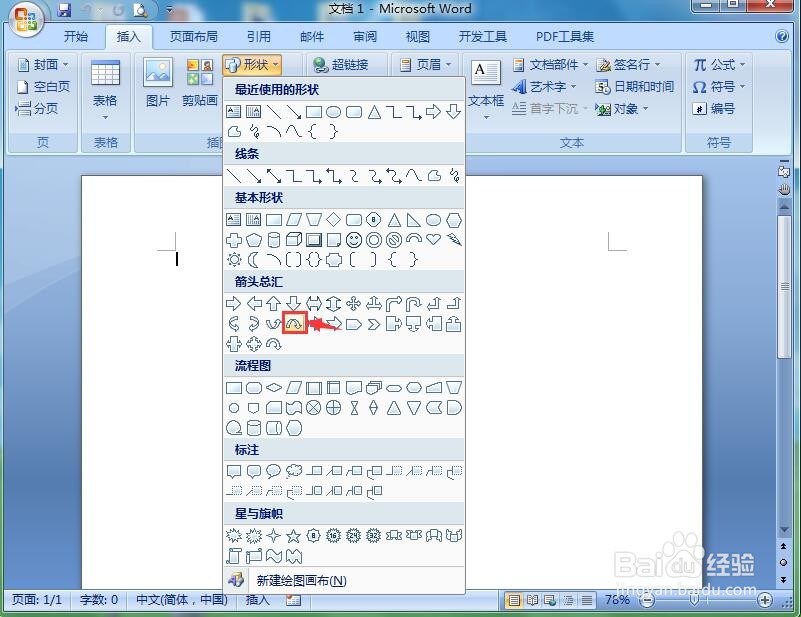
Task: Select the quad arrow shape
Action: coord(354,303)
